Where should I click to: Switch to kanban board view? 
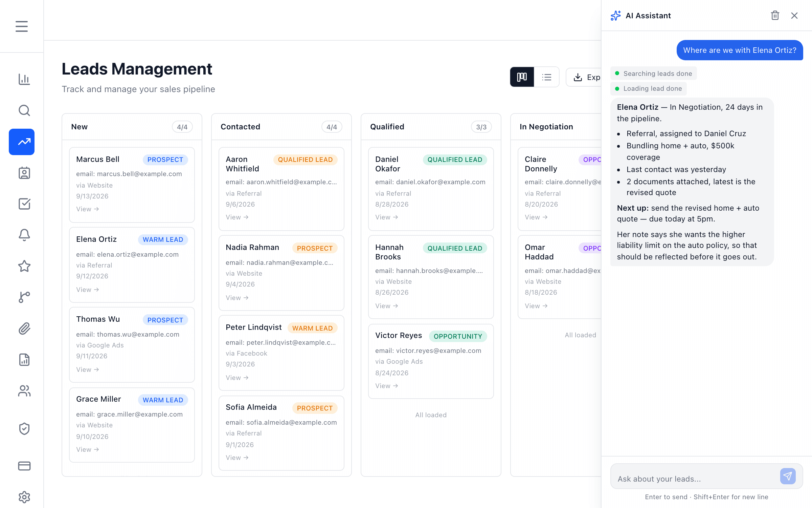coord(522,77)
